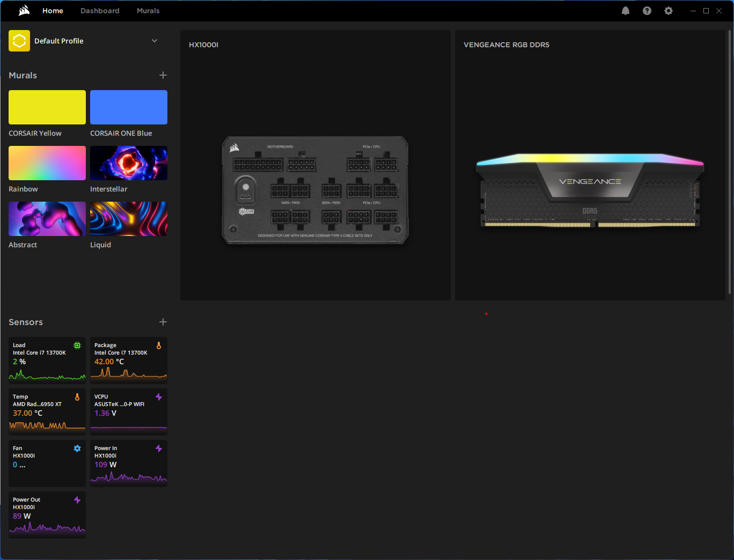
Task: Click the CORSAIR Yellow mural label
Action: point(35,133)
